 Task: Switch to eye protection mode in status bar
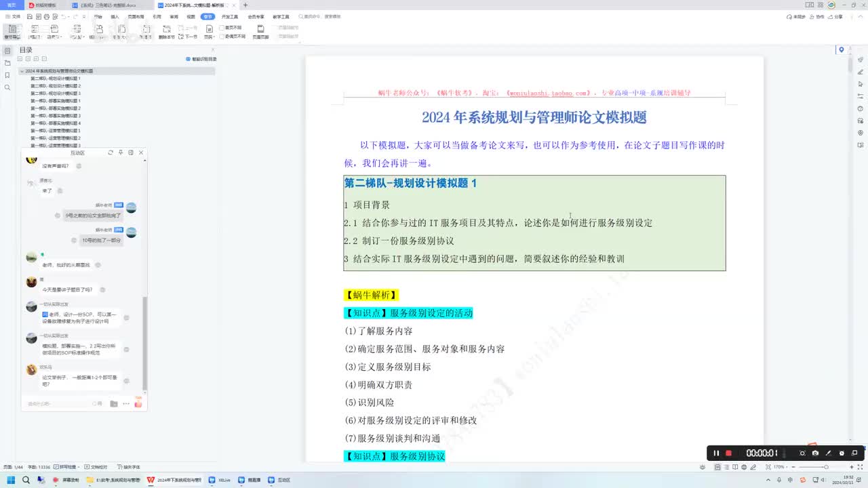point(703,467)
